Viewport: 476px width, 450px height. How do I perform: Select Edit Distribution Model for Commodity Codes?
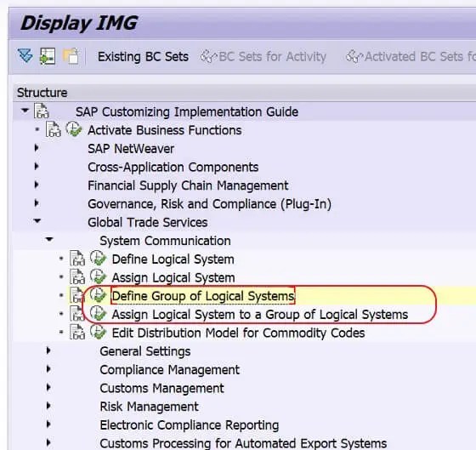click(x=238, y=333)
